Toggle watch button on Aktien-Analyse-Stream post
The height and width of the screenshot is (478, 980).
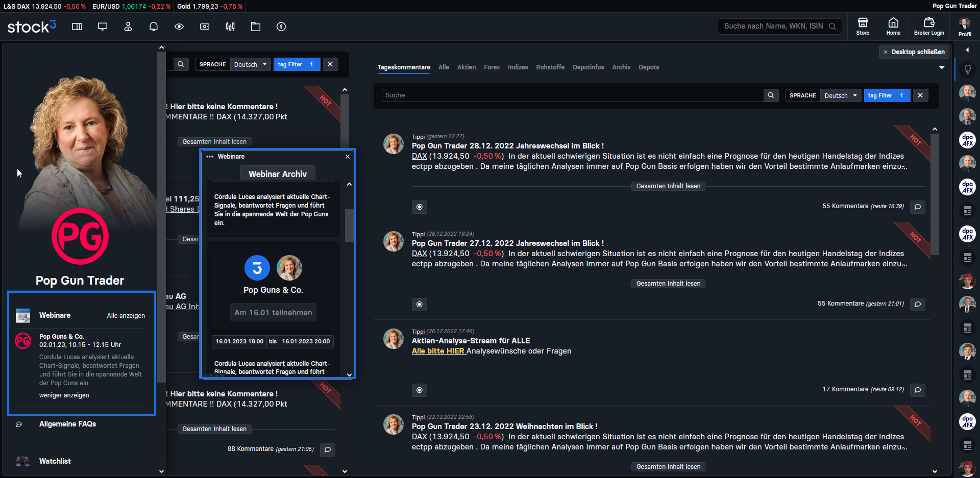click(x=419, y=390)
